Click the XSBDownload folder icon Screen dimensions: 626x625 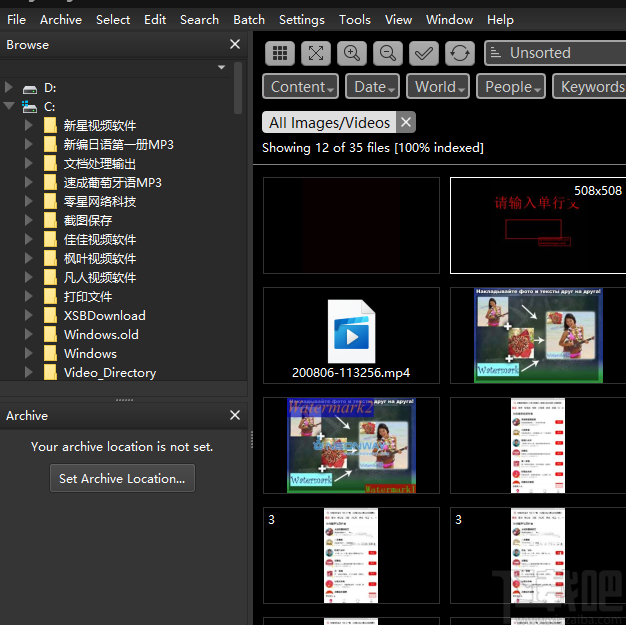click(50, 315)
